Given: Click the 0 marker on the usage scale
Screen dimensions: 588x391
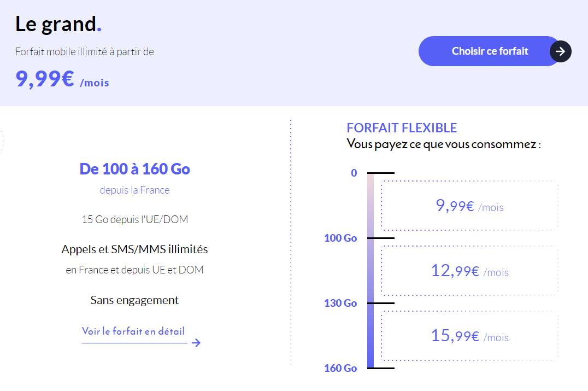Looking at the screenshot, I should pyautogui.click(x=354, y=173).
